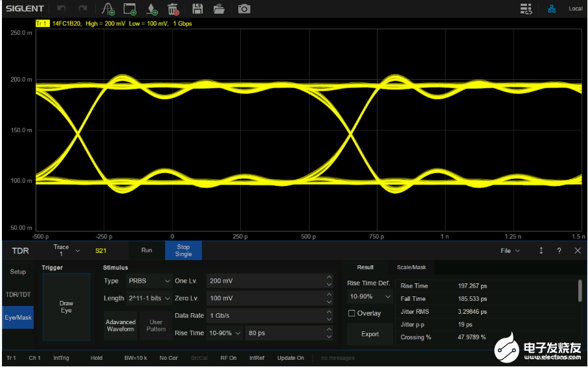Image resolution: width=588 pixels, height=367 pixels.
Task: Select the Crossing % 47.9789 % result
Action: click(x=487, y=337)
